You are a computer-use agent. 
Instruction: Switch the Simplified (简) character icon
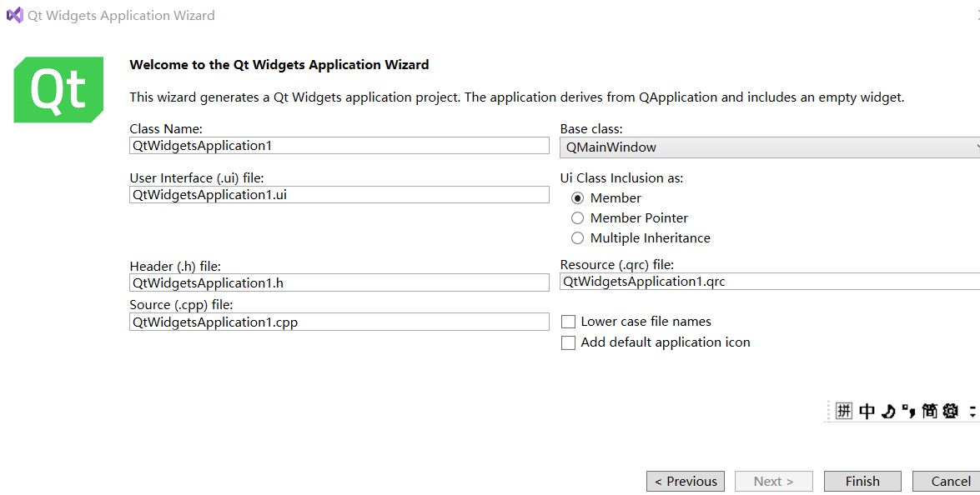(929, 411)
